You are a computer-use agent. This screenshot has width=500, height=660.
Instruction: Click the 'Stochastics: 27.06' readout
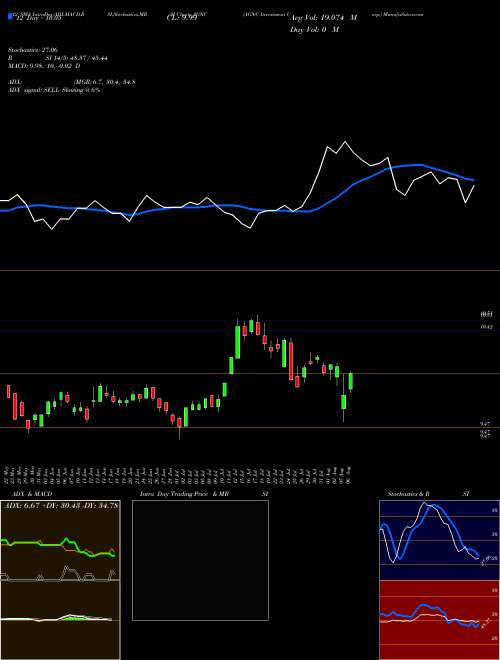32,50
